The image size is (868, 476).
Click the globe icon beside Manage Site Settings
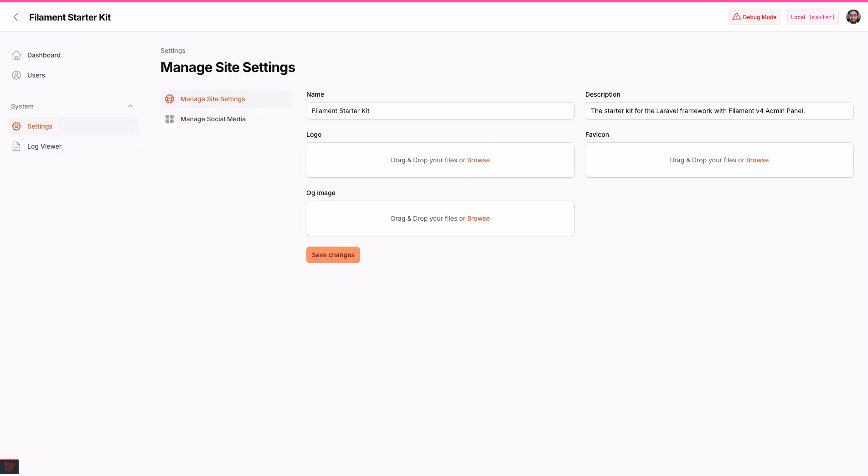tap(170, 99)
